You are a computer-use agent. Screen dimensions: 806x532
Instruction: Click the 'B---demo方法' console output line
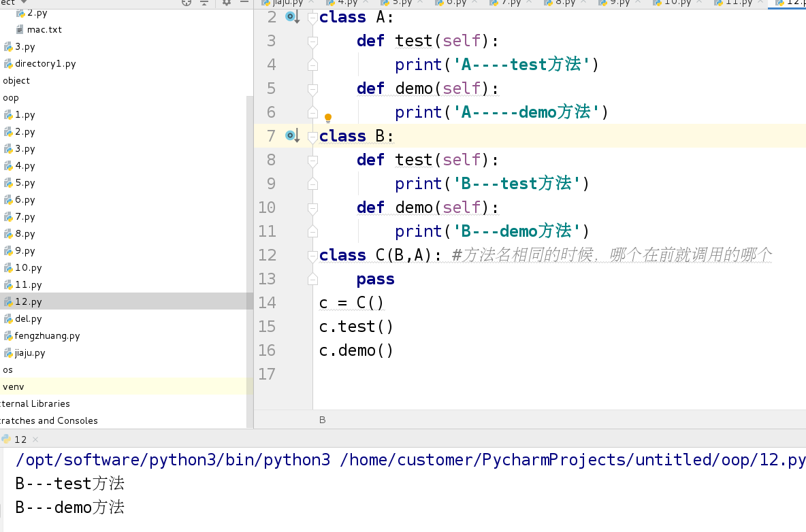pos(70,508)
